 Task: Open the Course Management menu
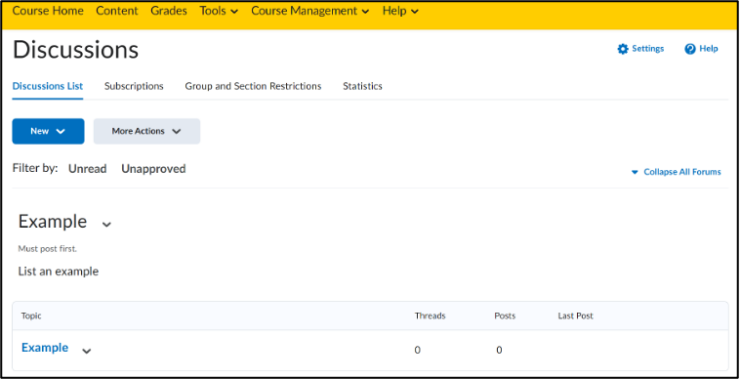coord(310,11)
